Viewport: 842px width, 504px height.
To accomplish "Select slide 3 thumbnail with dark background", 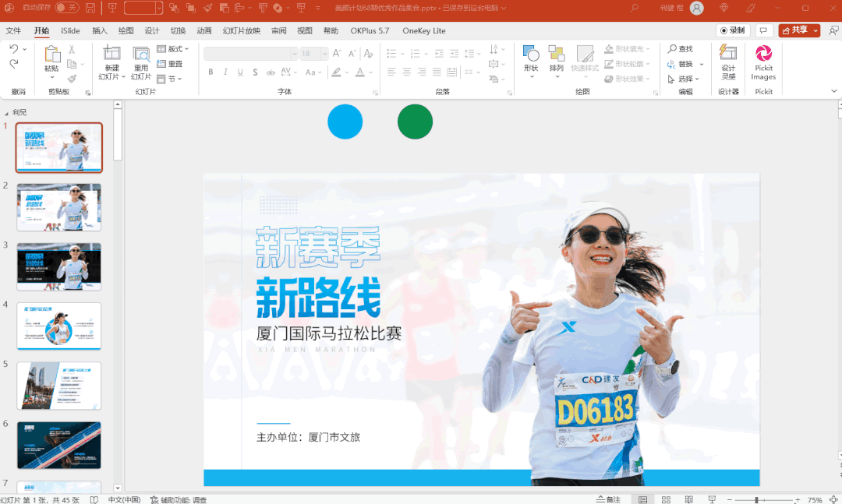I will [59, 266].
